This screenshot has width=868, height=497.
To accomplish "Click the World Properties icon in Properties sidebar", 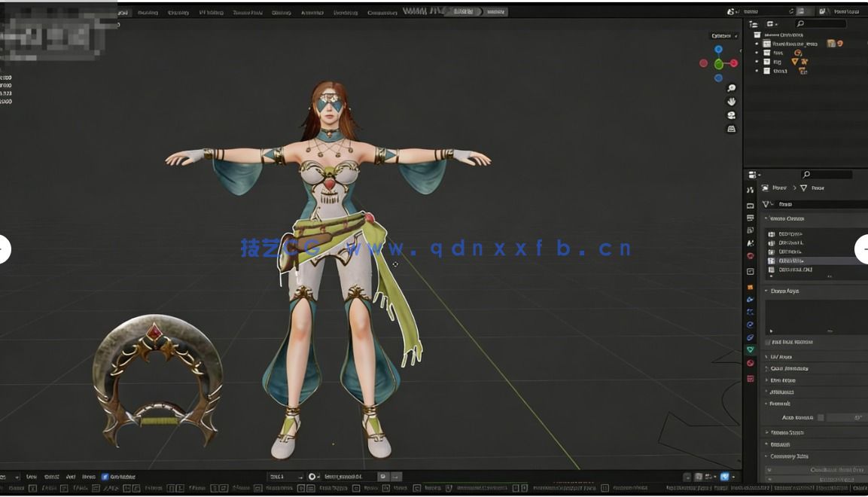I will pyautogui.click(x=750, y=255).
